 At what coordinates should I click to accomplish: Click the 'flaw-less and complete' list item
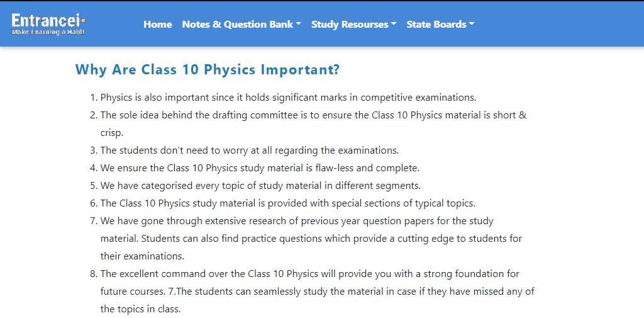pos(260,168)
